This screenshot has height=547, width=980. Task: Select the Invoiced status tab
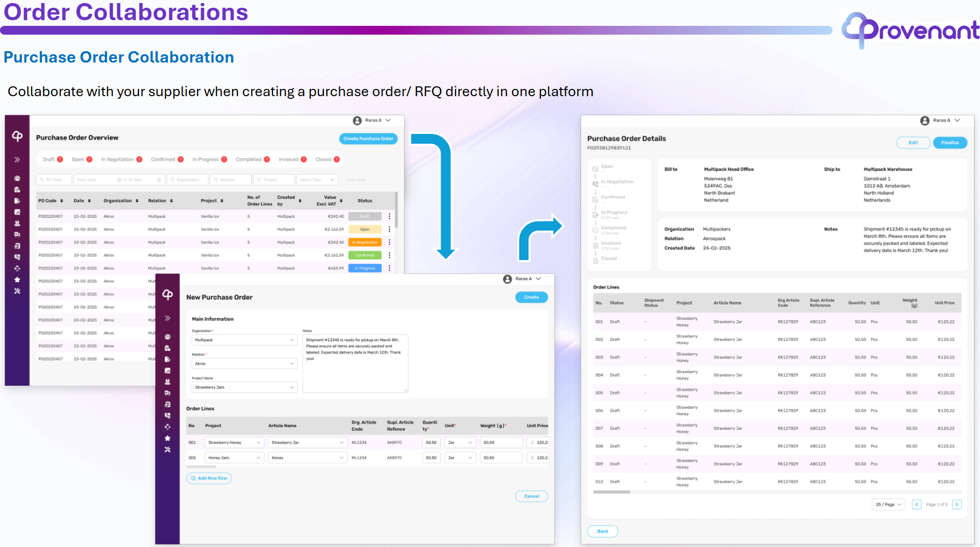pyautogui.click(x=293, y=159)
